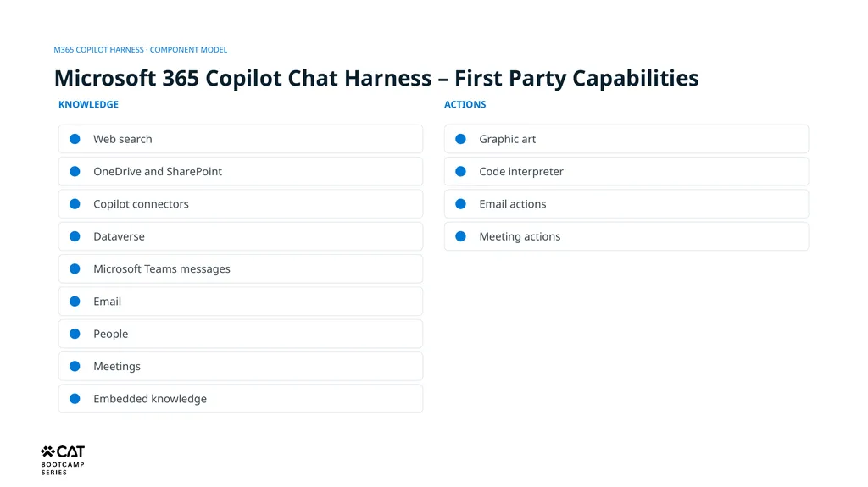Open the Microsoft Teams messages row
This screenshot has height=487, width=868.
[x=241, y=269]
